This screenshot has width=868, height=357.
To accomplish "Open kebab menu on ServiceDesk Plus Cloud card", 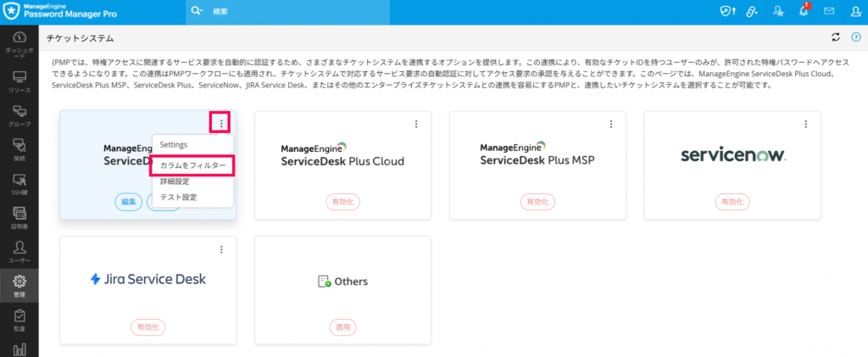I will (416, 124).
